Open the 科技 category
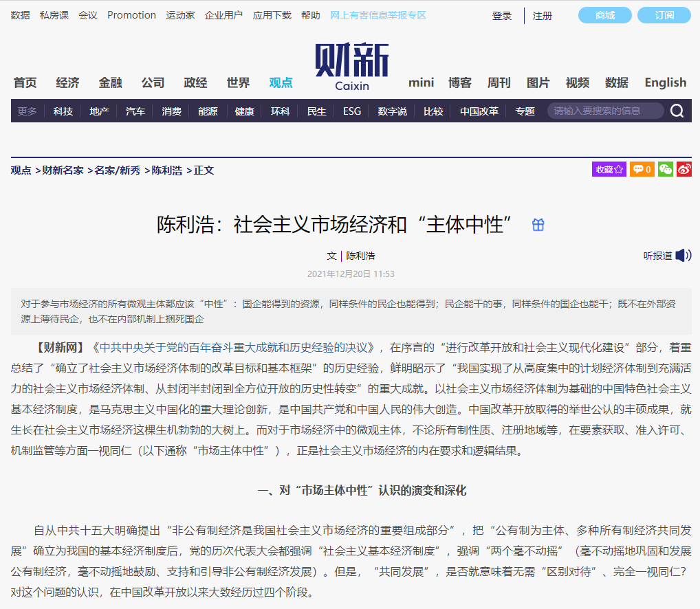The width and height of the screenshot is (700, 609). (63, 111)
